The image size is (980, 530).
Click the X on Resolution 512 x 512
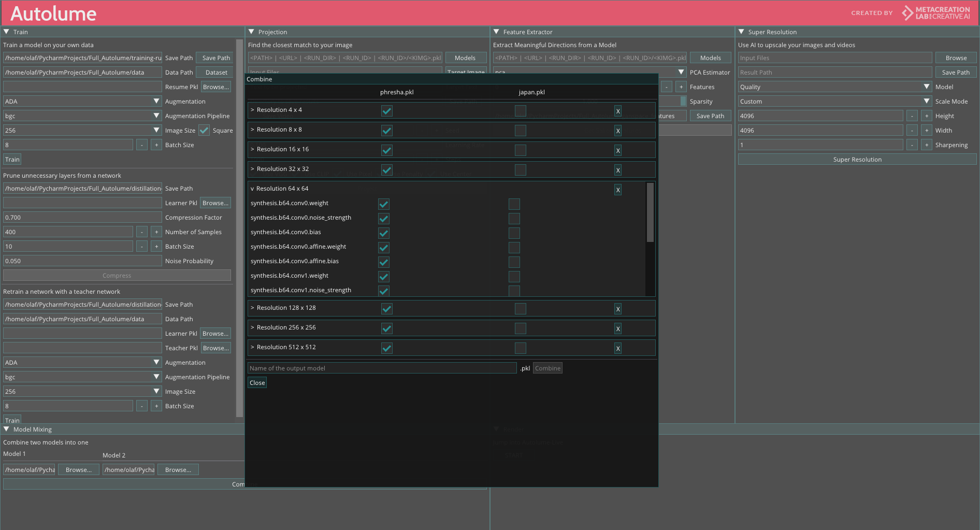coord(617,348)
